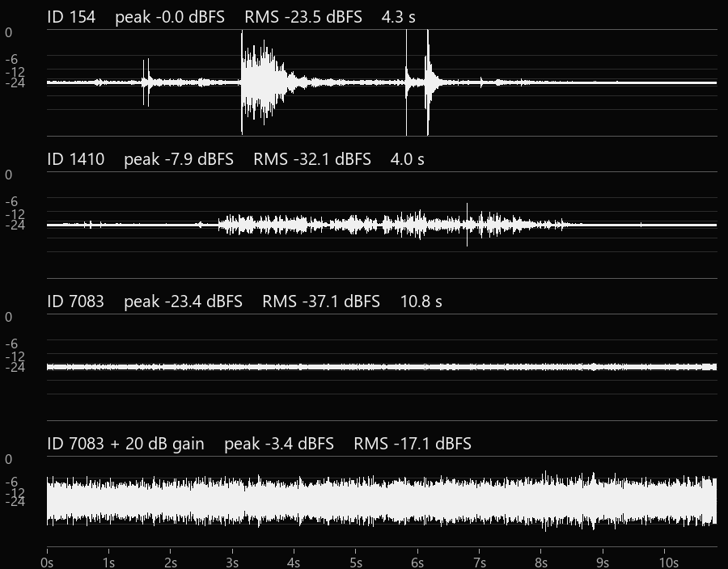The height and width of the screenshot is (569, 728).
Task: Select the "peak -7.9 dBFS" value
Action: pos(179,159)
